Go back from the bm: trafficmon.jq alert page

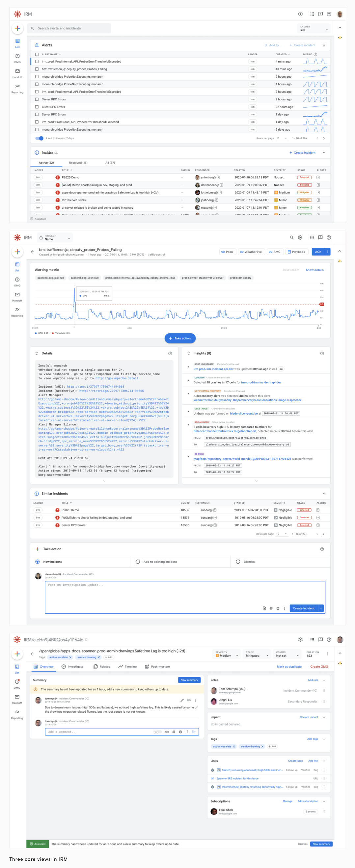click(32, 252)
